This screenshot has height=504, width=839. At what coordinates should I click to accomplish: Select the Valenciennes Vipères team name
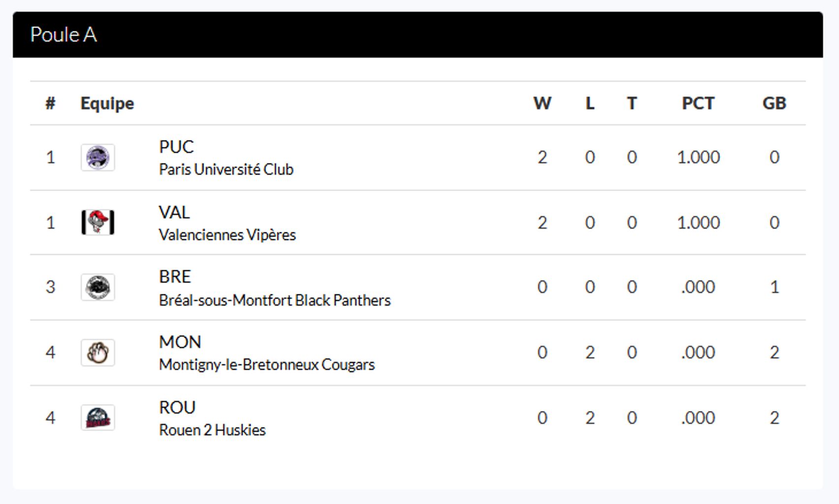coord(227,235)
